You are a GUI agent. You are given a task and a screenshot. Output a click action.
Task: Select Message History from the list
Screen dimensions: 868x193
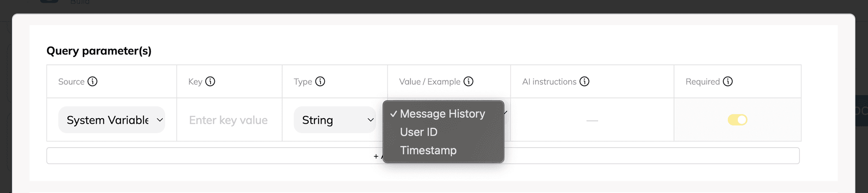point(442,114)
